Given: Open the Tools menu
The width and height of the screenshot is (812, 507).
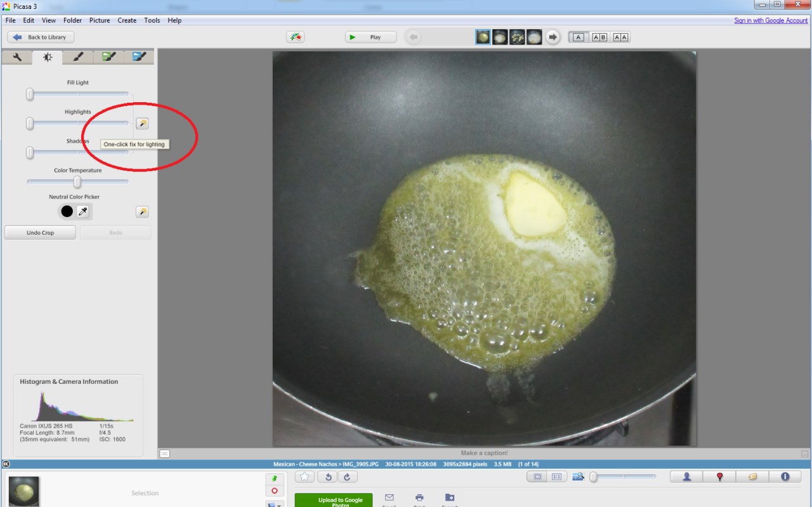Looking at the screenshot, I should pos(152,20).
